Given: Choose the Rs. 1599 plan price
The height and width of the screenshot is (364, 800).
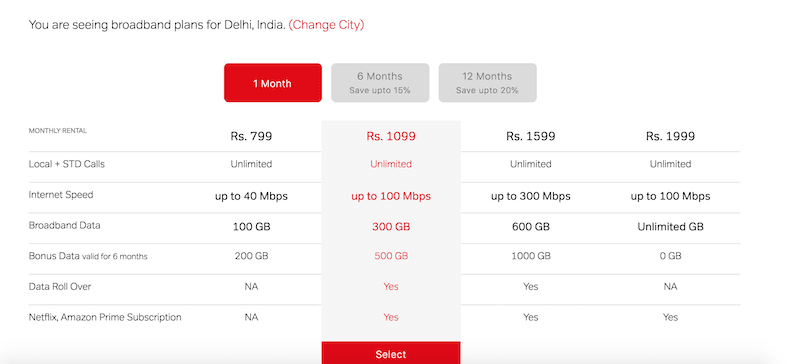Looking at the screenshot, I should click(531, 136).
